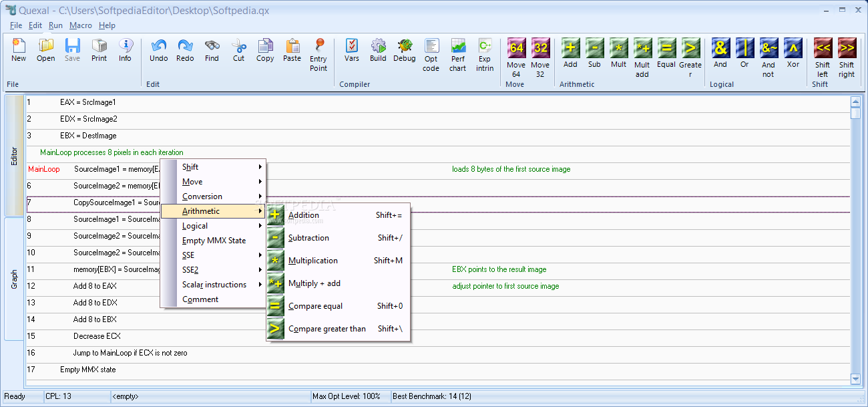Viewport: 868px width, 407px height.
Task: Expand the Move submenu
Action: pyautogui.click(x=214, y=182)
